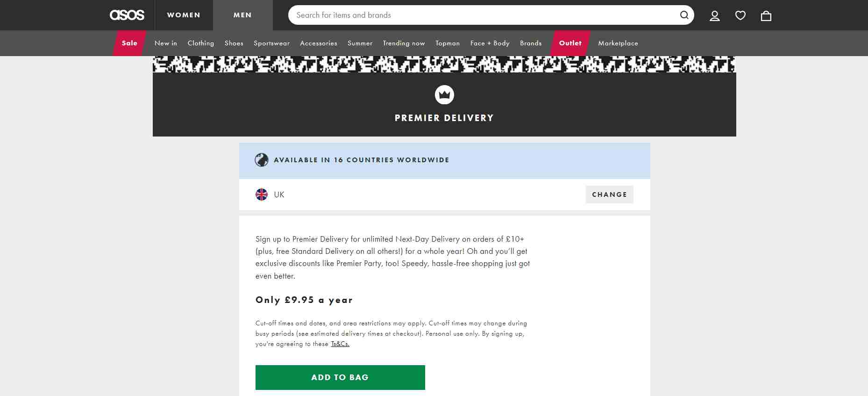868x396 pixels.
Task: Click CHANGE to switch delivery country
Action: pos(609,194)
